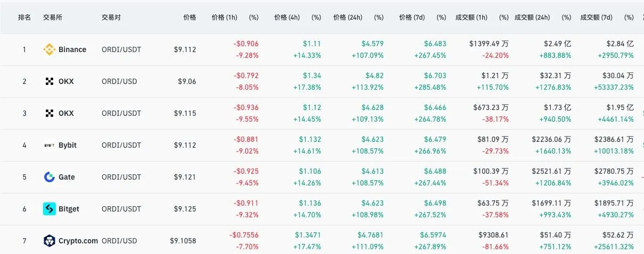Click the Gate logo icon
This screenshot has height=254, width=644.
pos(49,177)
